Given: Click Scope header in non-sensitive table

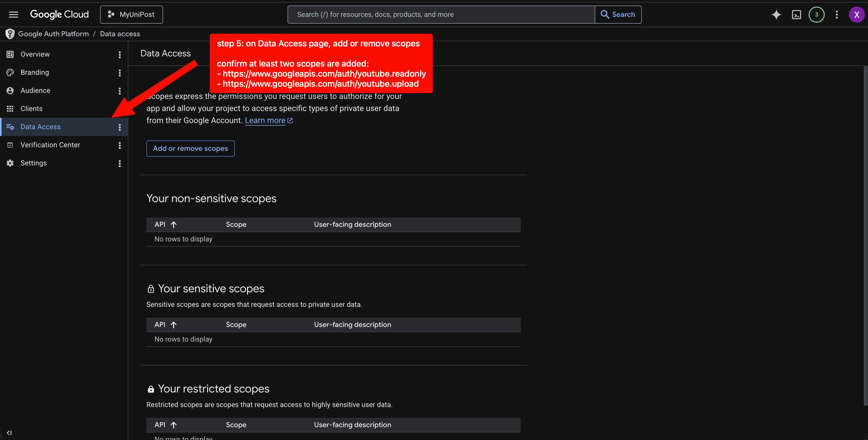Looking at the screenshot, I should coord(236,225).
